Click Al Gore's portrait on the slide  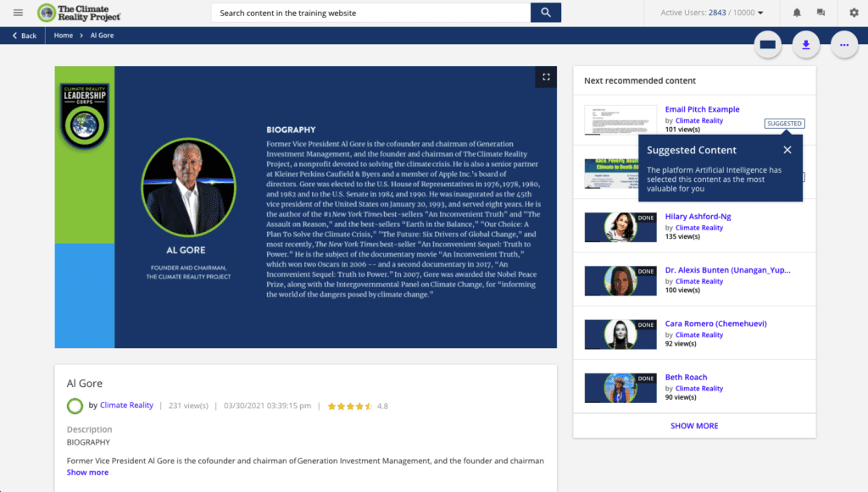tap(188, 187)
